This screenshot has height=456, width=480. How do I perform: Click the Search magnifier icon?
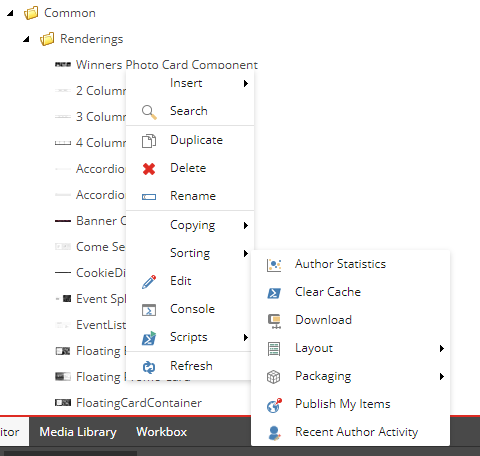tap(149, 112)
